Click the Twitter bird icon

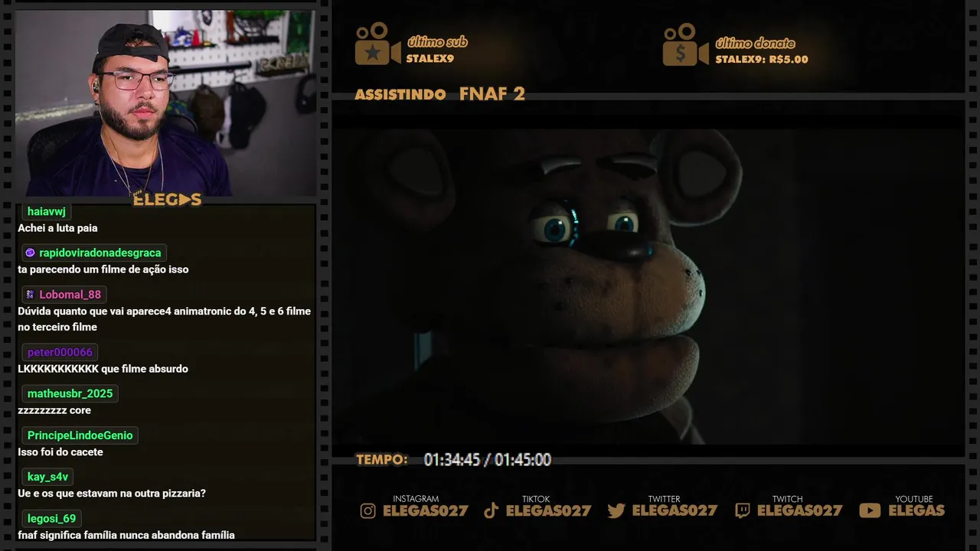[616, 510]
